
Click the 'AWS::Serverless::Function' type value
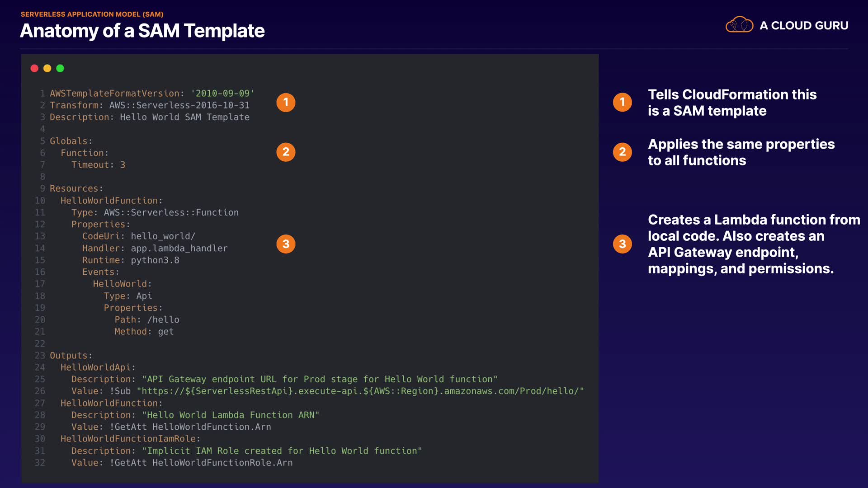pos(171,212)
